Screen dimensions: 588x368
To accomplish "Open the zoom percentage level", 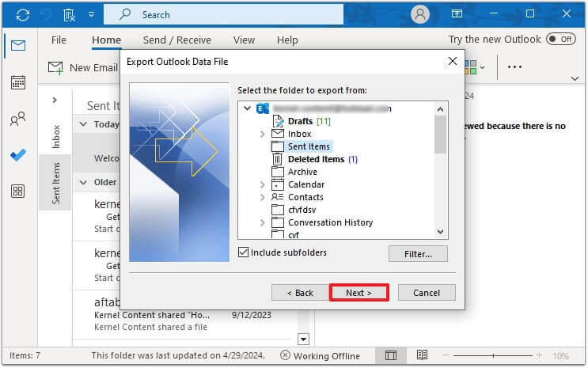I will point(560,355).
